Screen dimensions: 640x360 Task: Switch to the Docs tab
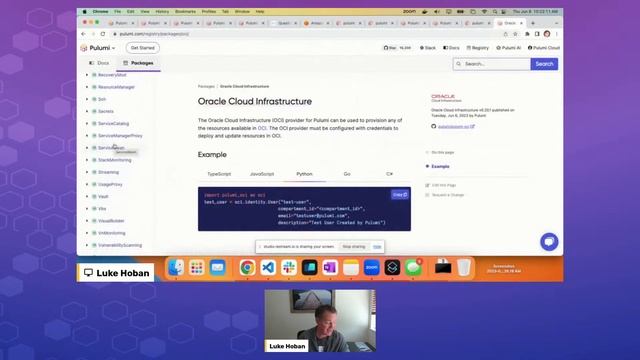(99, 63)
